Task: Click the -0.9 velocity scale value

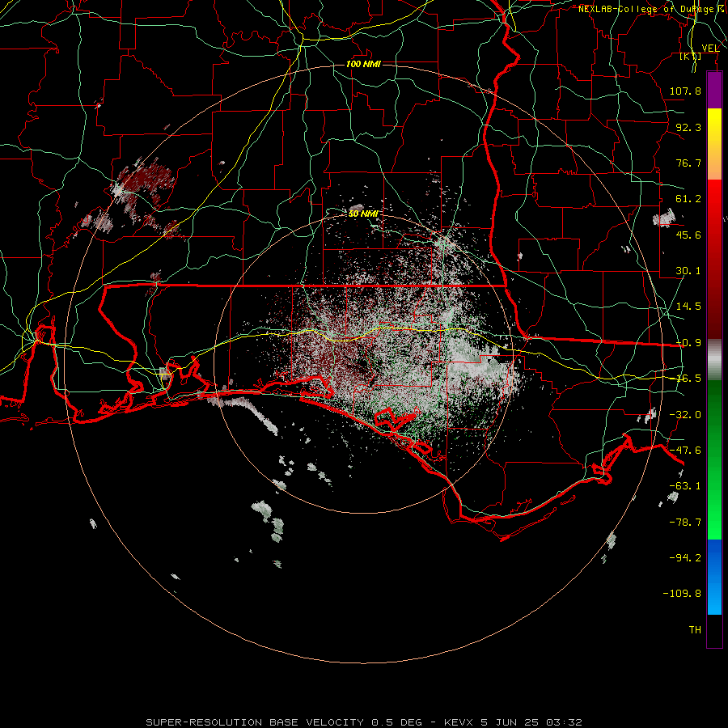Action: pyautogui.click(x=688, y=343)
